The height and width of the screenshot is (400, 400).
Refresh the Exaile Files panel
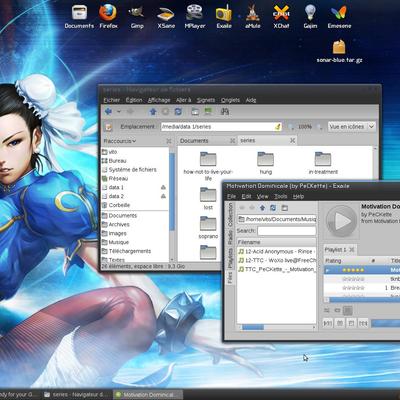273,208
